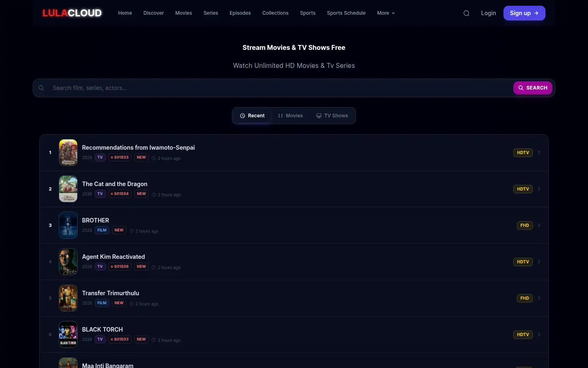Click FHD badge on BROTHER row

[x=525, y=225]
